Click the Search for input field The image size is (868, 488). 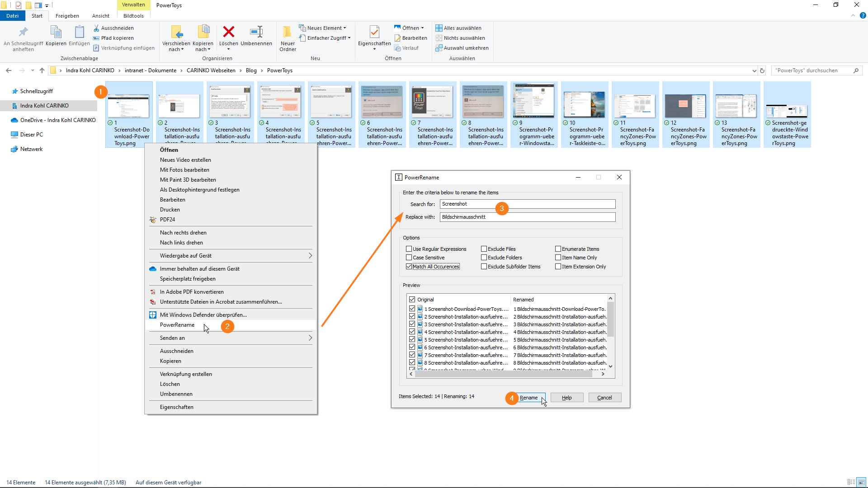[528, 204]
